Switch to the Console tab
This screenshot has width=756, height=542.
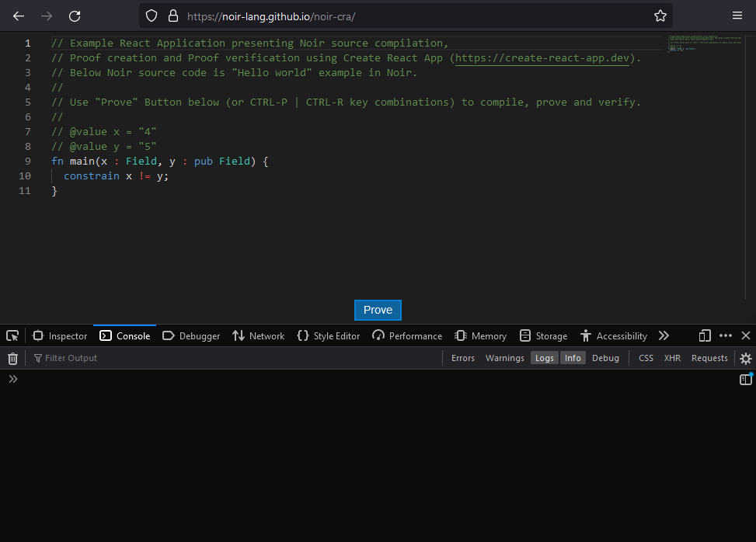(125, 335)
